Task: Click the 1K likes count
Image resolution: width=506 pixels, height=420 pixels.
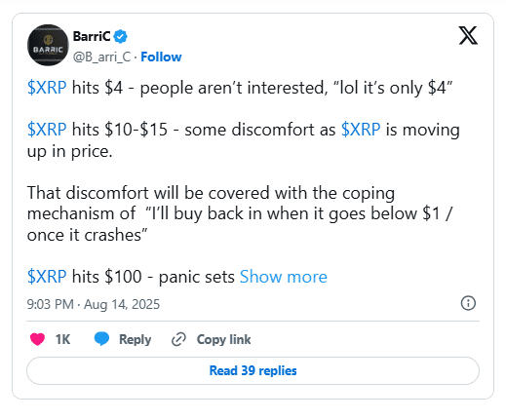Action: (x=62, y=339)
